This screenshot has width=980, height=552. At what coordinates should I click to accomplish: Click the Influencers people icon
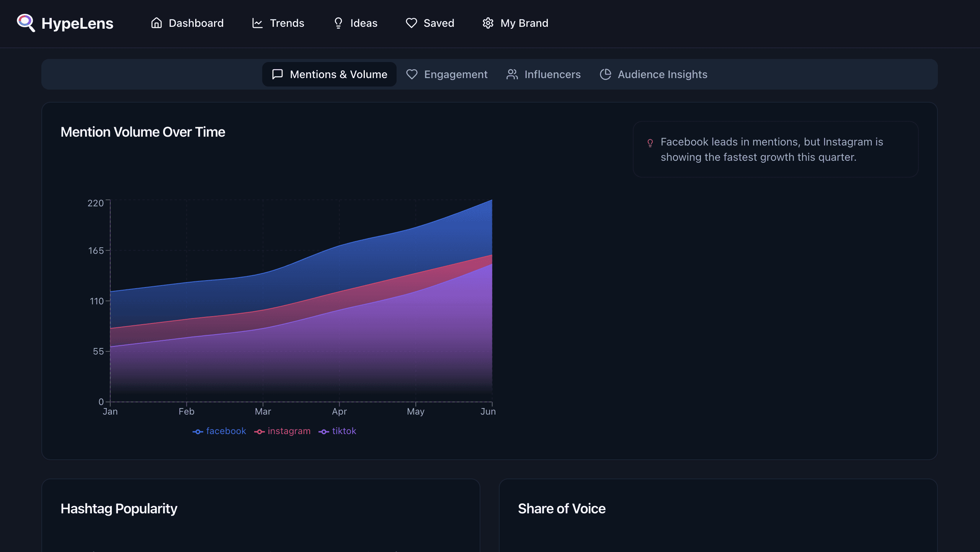point(512,74)
